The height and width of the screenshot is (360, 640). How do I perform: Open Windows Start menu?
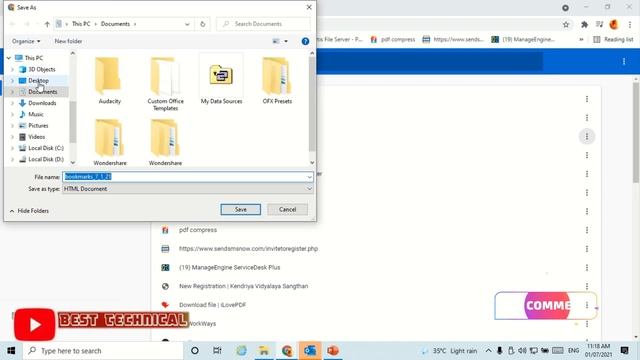pos(11,351)
